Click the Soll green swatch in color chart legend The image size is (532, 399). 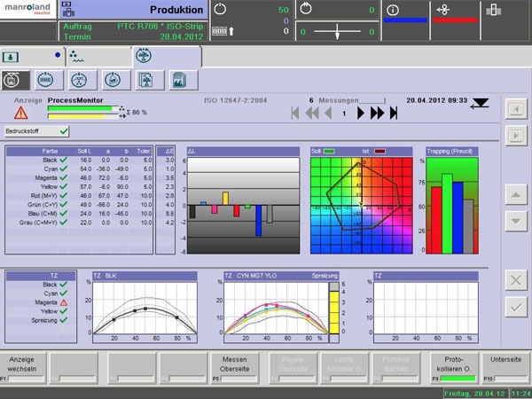[330, 152]
